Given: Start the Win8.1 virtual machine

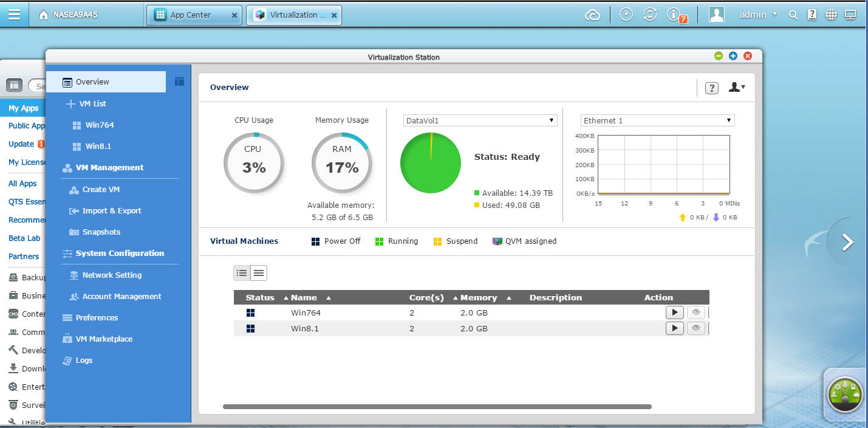Looking at the screenshot, I should (674, 328).
